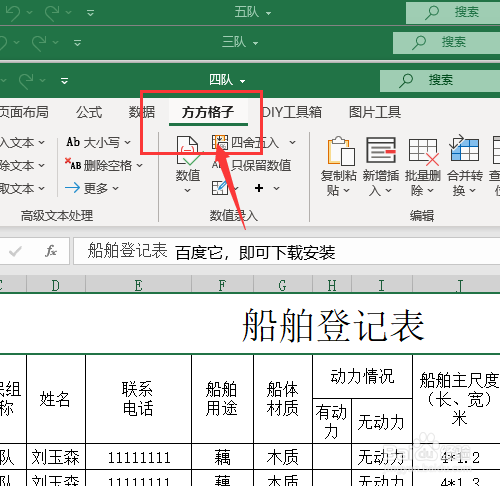Expand the 批量删除 dropdown arrow
500x486 pixels.
tap(431, 191)
